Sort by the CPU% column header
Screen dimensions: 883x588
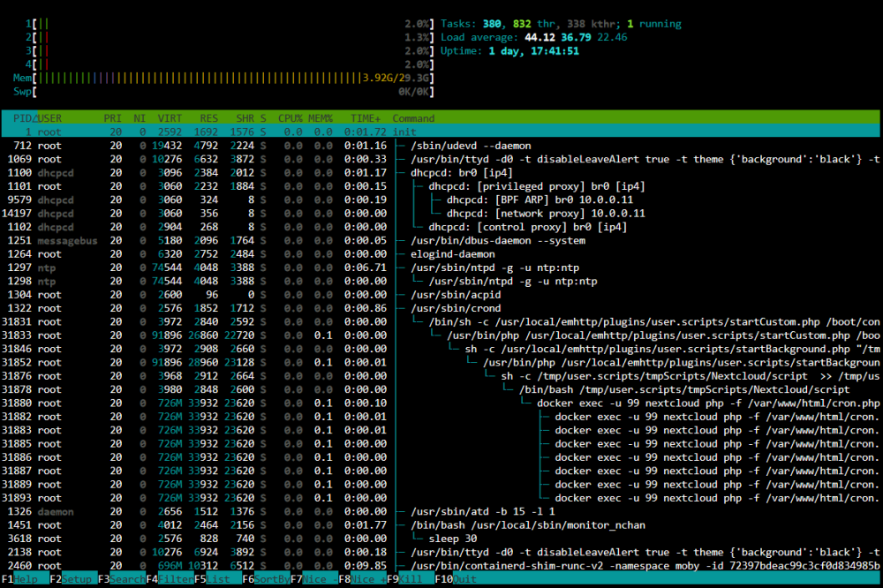[290, 118]
